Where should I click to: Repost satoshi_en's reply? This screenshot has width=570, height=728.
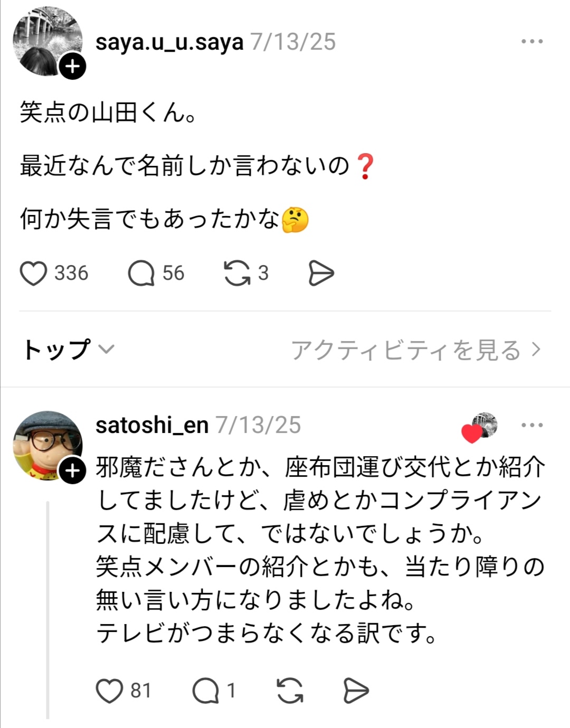(290, 691)
